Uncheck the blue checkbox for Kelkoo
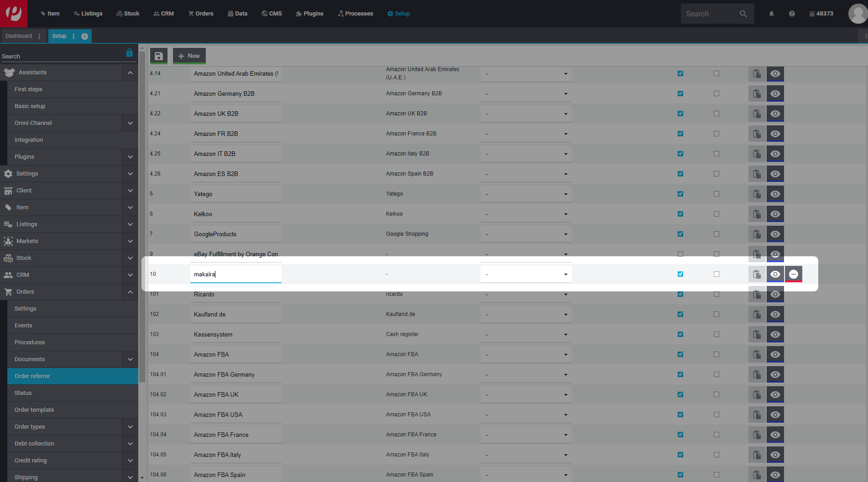Viewport: 868px width, 482px height. pos(680,214)
